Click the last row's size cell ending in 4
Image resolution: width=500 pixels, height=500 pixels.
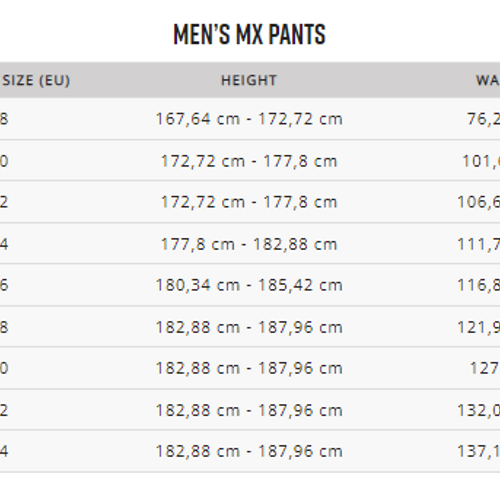tap(4, 451)
